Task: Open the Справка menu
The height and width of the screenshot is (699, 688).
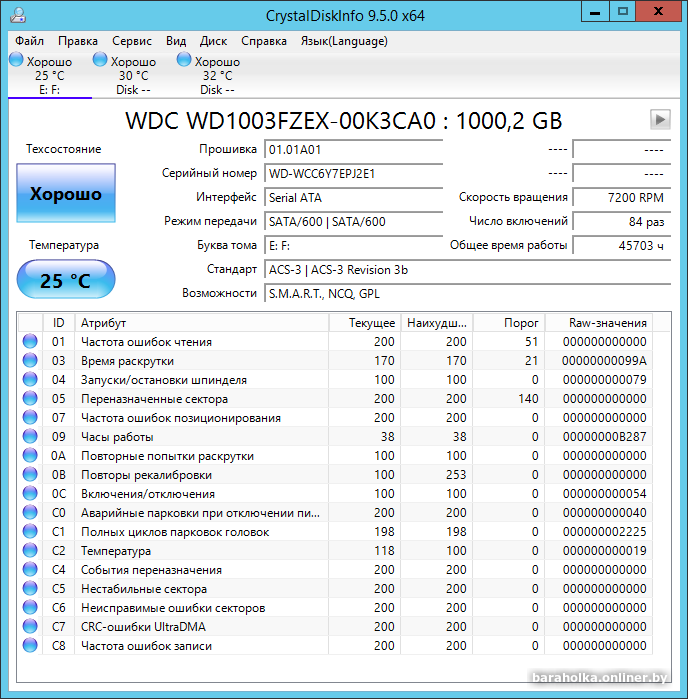Action: pyautogui.click(x=264, y=41)
